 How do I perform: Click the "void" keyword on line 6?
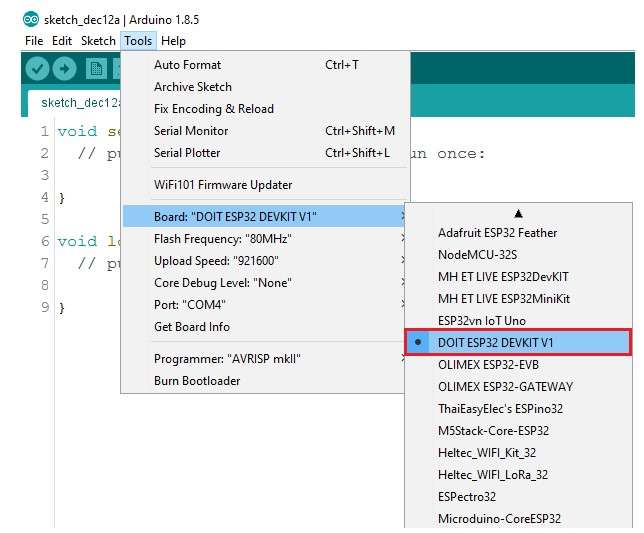[x=77, y=241]
